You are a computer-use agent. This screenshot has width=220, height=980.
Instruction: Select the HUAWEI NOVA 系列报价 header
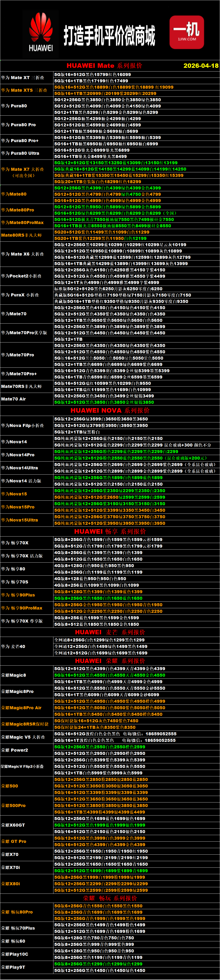pyautogui.click(x=110, y=410)
